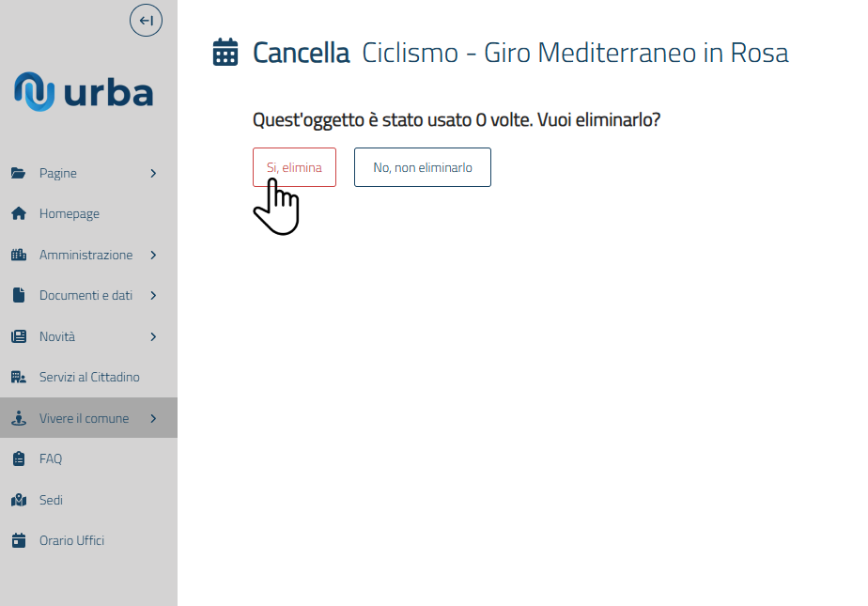The height and width of the screenshot is (606, 868).
Task: Confirm deletion with Sì, elimina
Action: point(294,167)
